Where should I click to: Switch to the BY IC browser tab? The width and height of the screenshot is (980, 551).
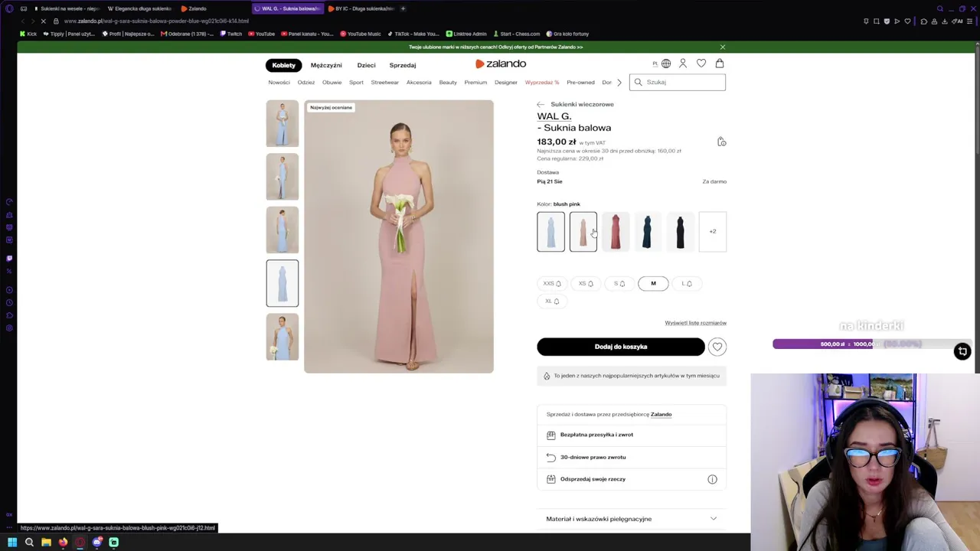coord(361,8)
